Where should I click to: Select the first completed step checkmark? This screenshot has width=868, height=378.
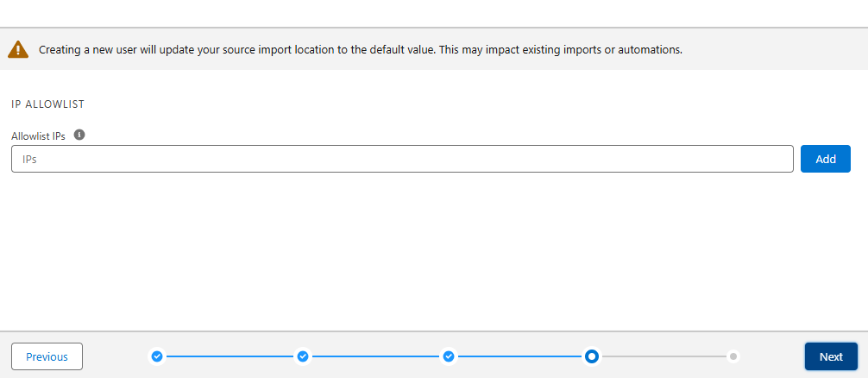click(157, 356)
